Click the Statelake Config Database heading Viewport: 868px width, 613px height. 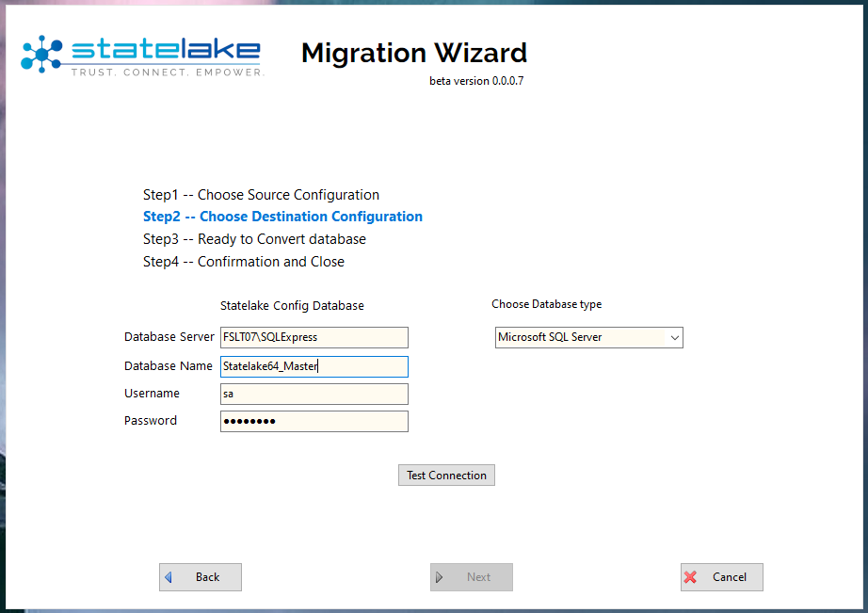click(292, 306)
